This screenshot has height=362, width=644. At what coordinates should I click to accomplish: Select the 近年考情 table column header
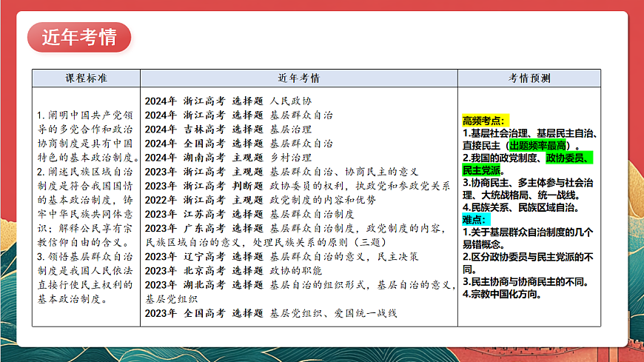click(299, 78)
